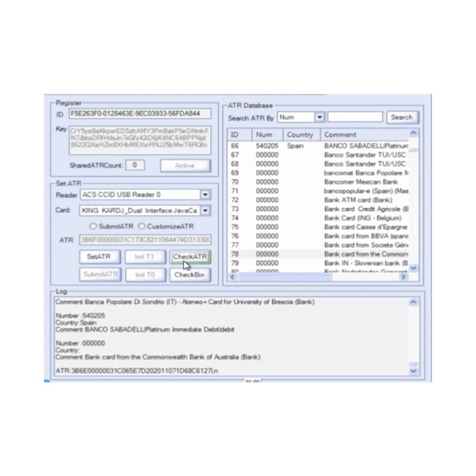Click the Log panel scroll down arrow
Viewport: 476px width, 476px height.
coord(413,371)
